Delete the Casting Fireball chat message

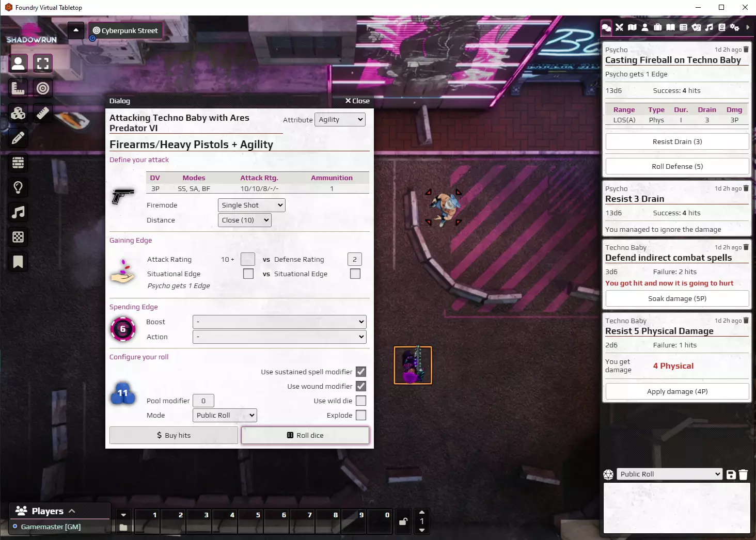[x=746, y=50]
